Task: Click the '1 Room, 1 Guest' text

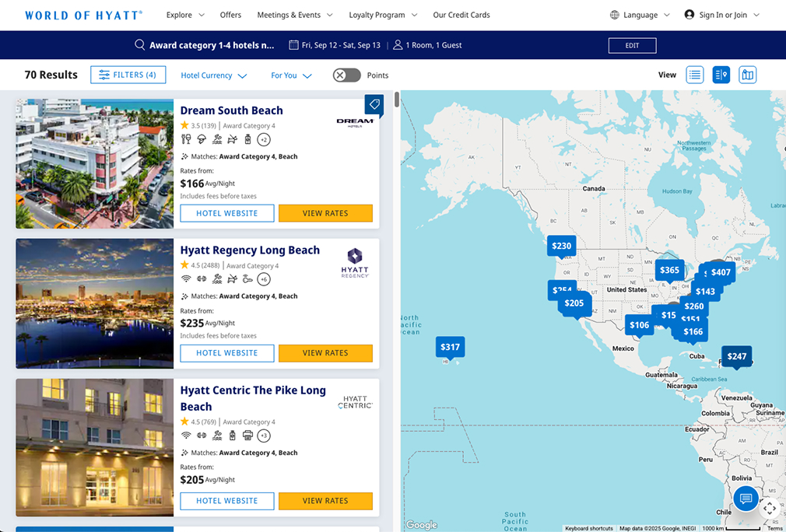Action: tap(433, 45)
